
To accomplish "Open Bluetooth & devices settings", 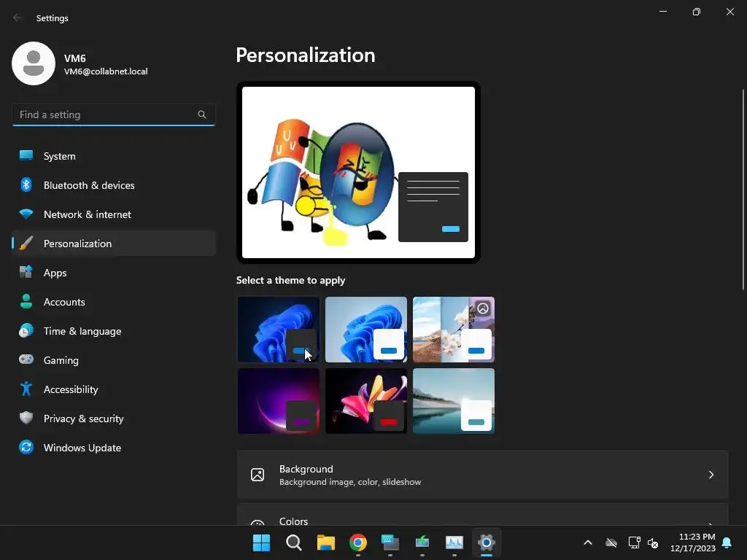I will click(114, 185).
